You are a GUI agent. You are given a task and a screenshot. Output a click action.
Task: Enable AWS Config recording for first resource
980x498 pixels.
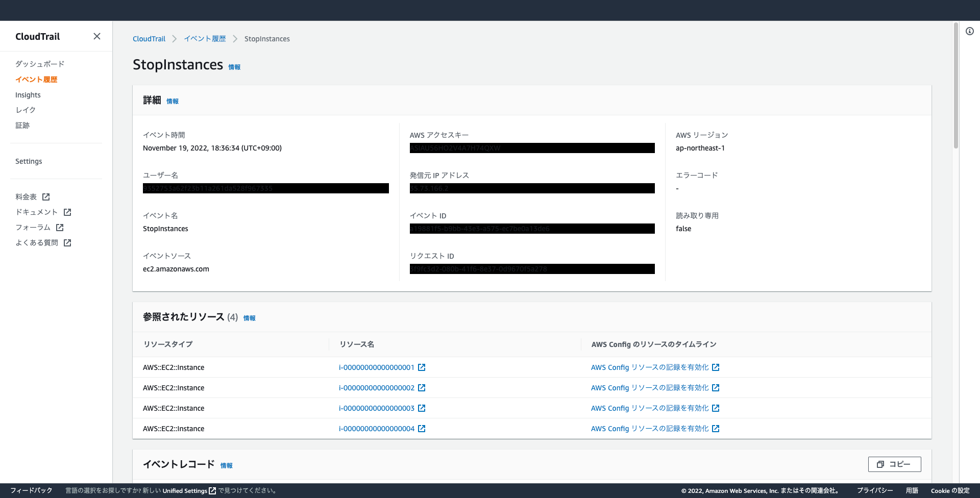tap(650, 367)
